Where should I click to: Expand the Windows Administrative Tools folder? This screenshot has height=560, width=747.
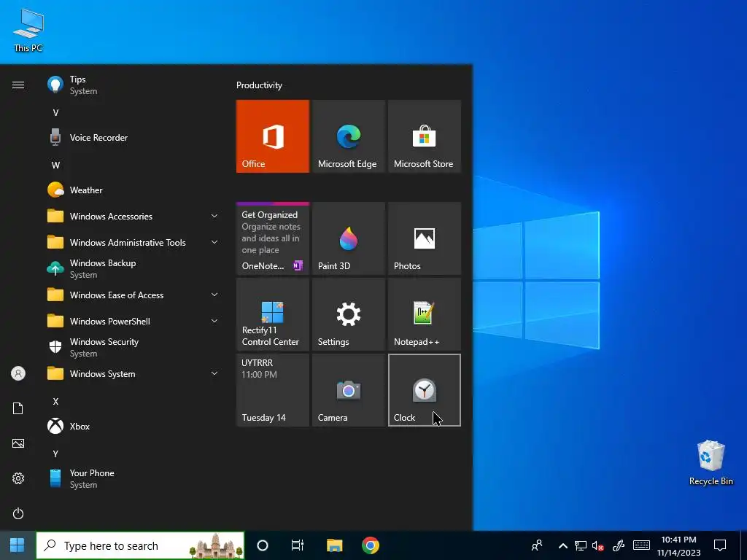pos(133,242)
